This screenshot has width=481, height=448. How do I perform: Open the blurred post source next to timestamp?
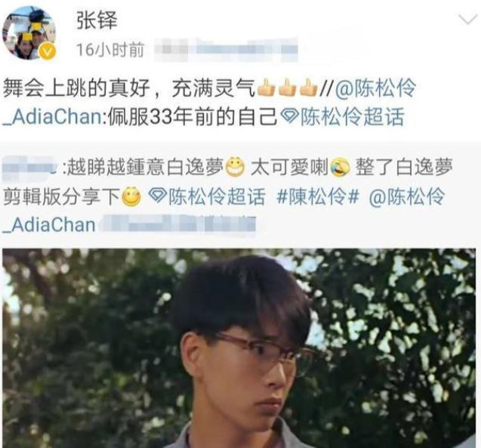[x=227, y=49]
